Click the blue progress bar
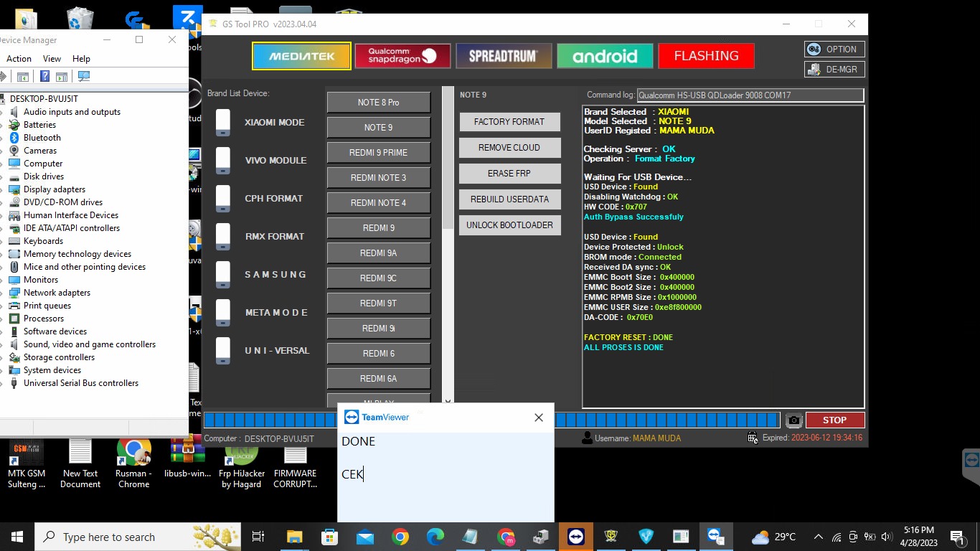The image size is (980, 551). click(x=491, y=420)
